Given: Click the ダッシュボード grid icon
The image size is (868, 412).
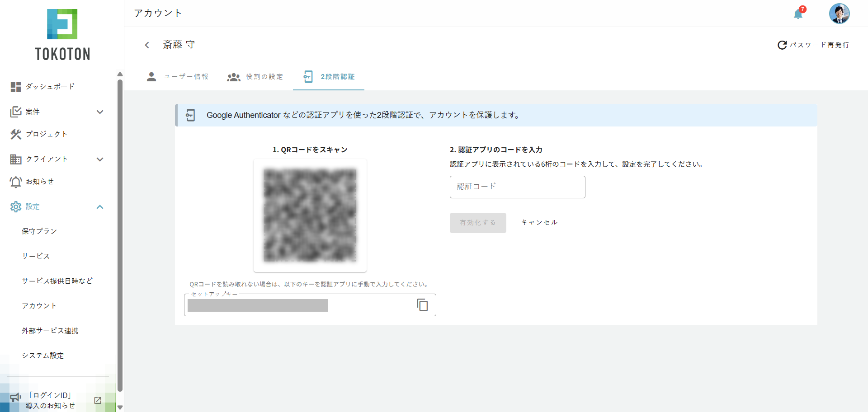Looking at the screenshot, I should [x=16, y=87].
